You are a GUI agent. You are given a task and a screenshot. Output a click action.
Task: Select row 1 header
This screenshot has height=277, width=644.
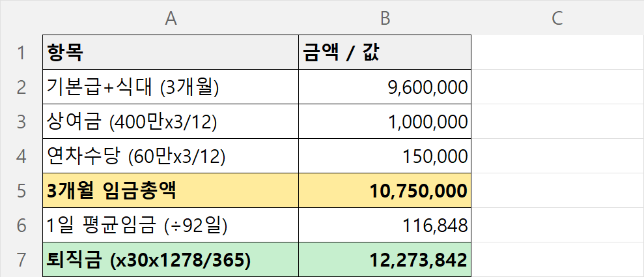coord(21,52)
